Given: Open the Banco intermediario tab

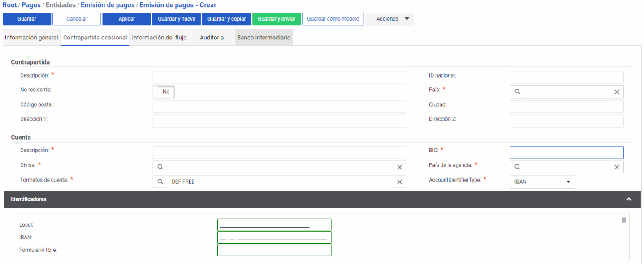Looking at the screenshot, I should point(264,38).
